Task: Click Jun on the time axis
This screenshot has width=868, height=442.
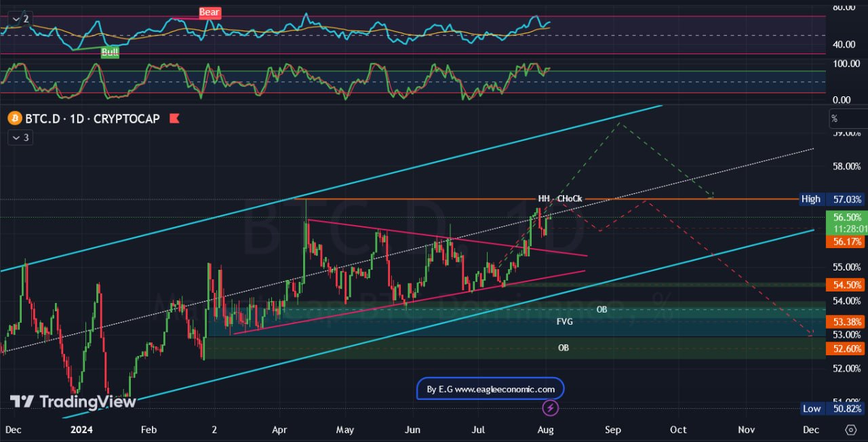Action: 412,430
